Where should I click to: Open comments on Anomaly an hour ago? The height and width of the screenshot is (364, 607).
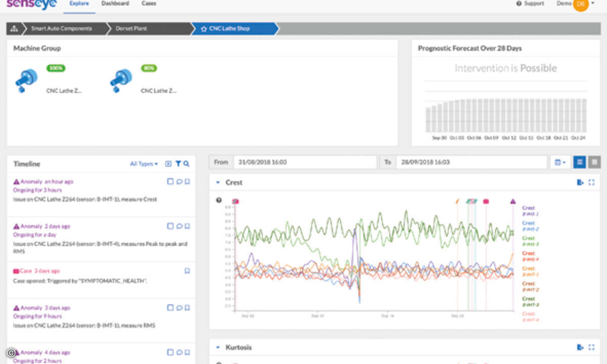coord(179,182)
